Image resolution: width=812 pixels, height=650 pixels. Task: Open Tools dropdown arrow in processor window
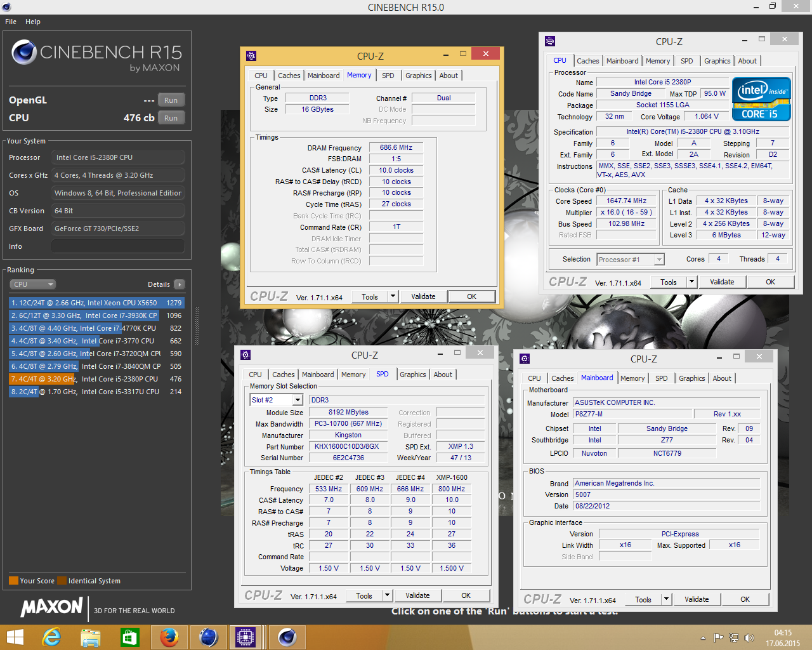(x=692, y=282)
